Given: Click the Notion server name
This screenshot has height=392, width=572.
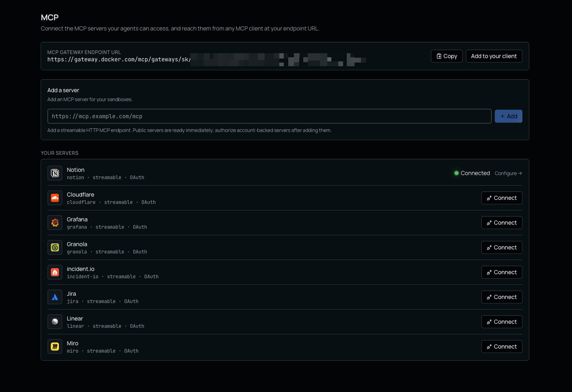Looking at the screenshot, I should (x=76, y=170).
